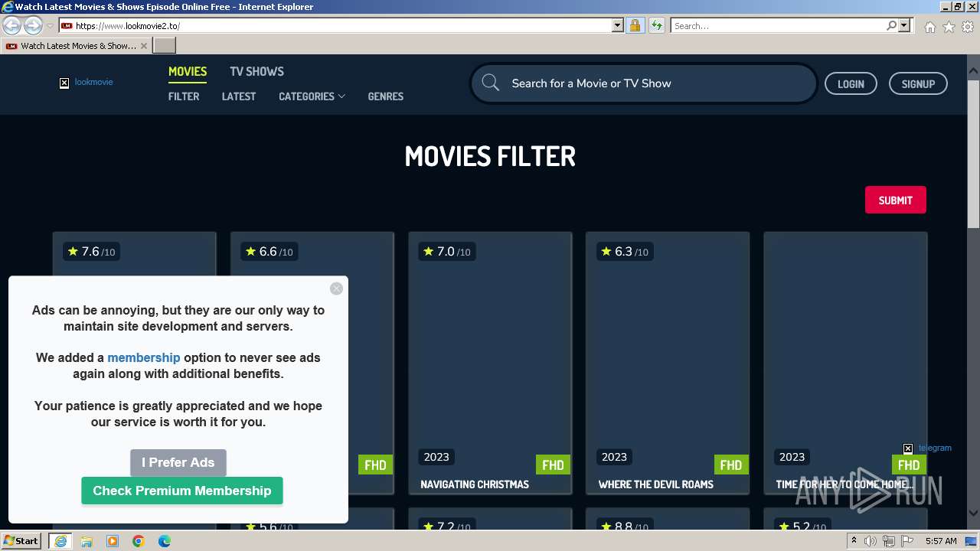Click the scrollbar down arrow
This screenshot has height=551, width=980.
click(x=974, y=513)
